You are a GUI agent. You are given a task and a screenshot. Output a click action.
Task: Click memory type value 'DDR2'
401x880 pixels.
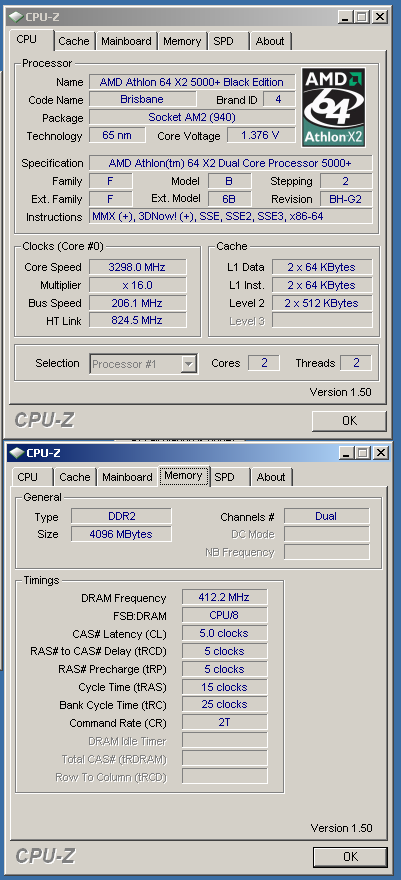(121, 516)
